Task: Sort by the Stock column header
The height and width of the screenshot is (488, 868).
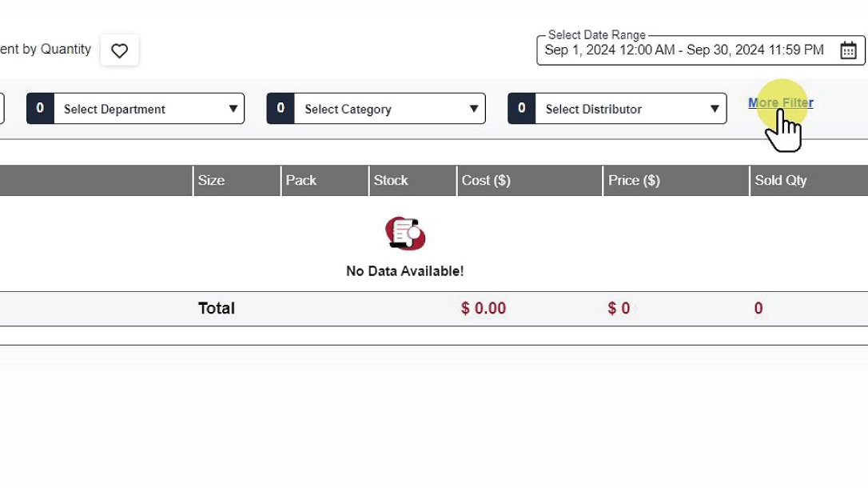Action: (391, 180)
